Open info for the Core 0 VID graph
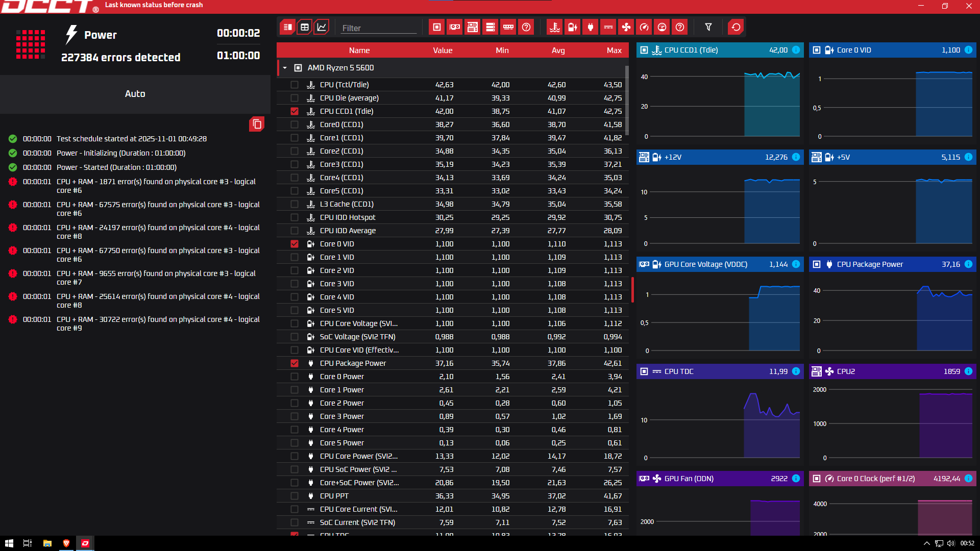The height and width of the screenshot is (551, 980). coord(968,50)
